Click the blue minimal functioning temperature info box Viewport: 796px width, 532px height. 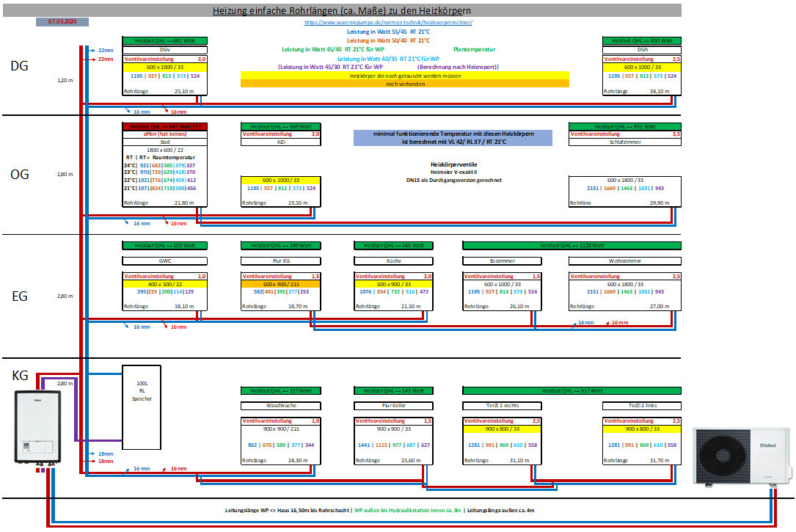pos(442,137)
